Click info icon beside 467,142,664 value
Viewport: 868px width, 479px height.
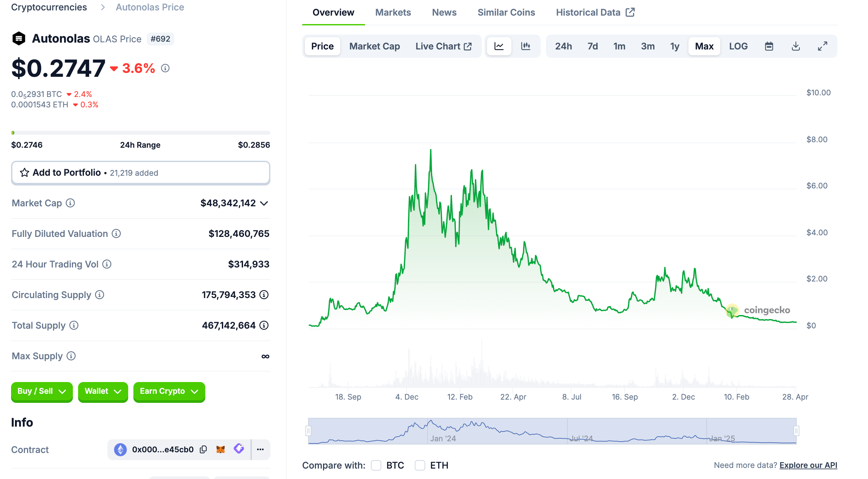[264, 326]
